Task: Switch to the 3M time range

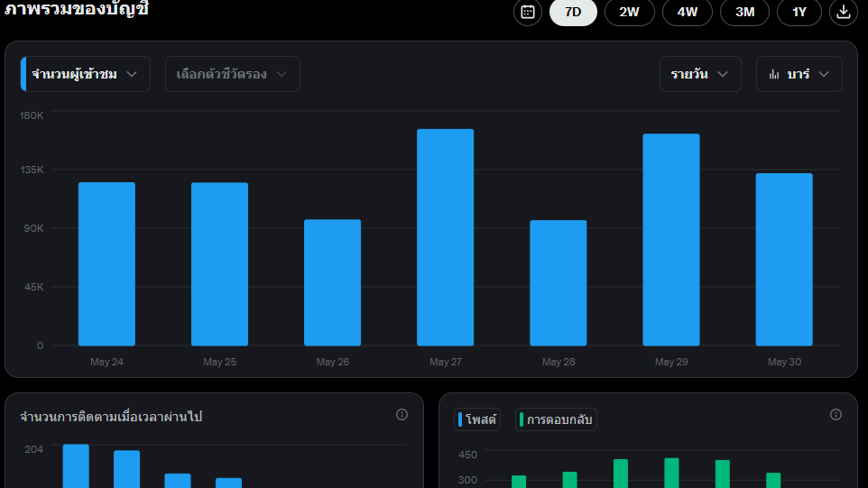Action: point(744,12)
